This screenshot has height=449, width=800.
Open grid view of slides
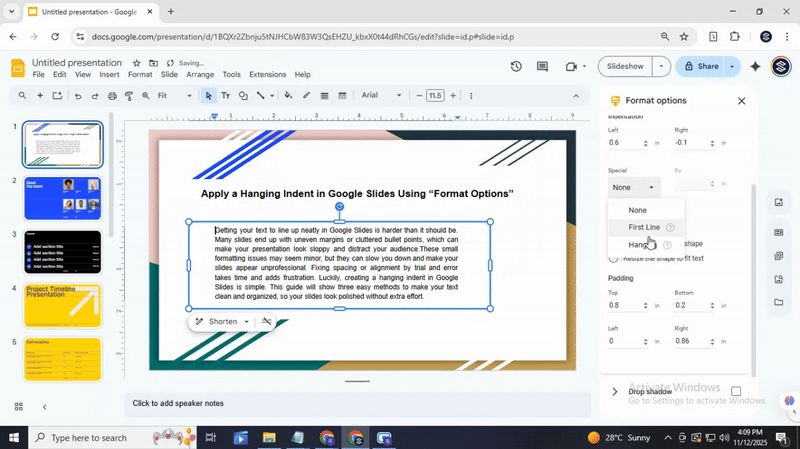point(19,406)
